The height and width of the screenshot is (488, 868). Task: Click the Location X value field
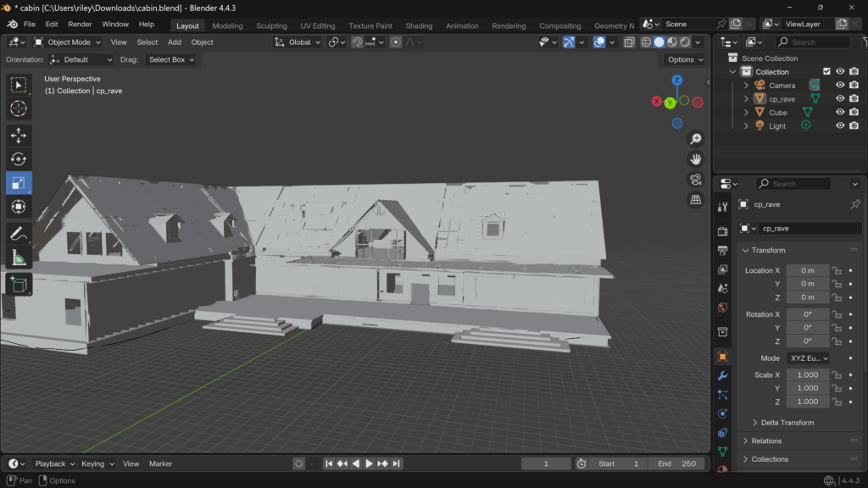click(808, 270)
